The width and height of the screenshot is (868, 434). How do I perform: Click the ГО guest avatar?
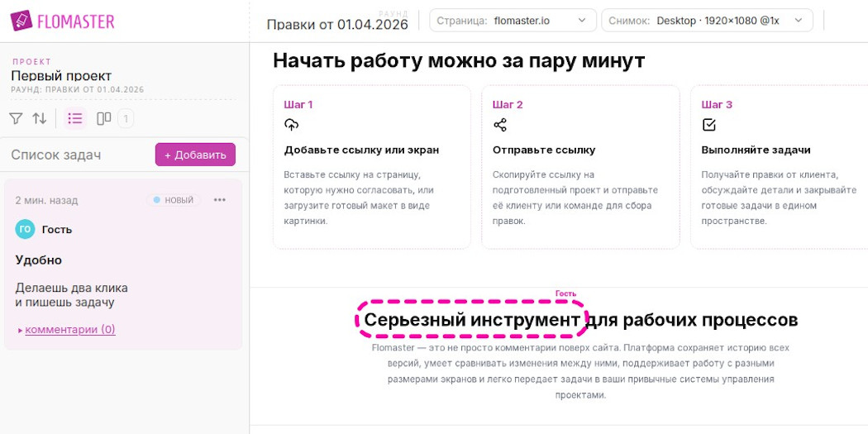(x=25, y=229)
